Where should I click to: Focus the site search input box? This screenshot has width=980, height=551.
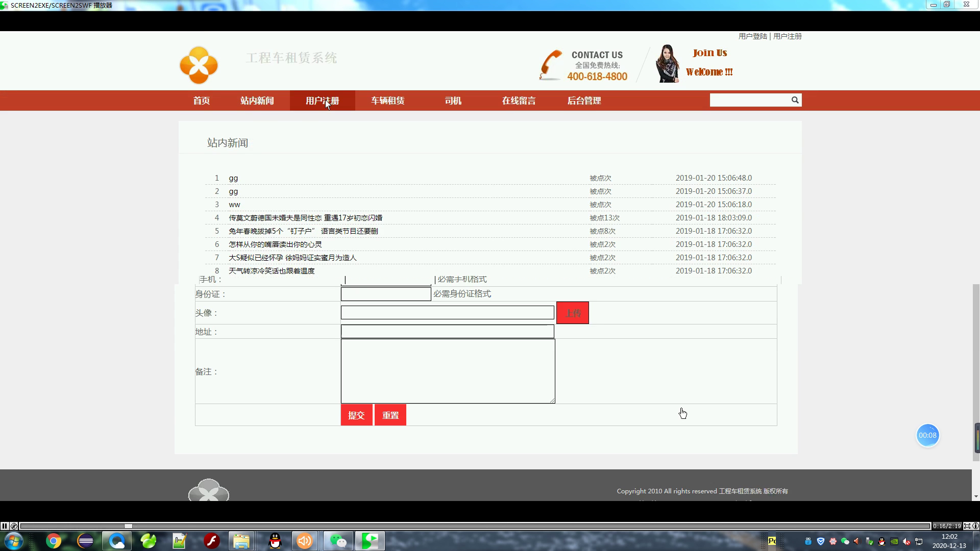750,100
